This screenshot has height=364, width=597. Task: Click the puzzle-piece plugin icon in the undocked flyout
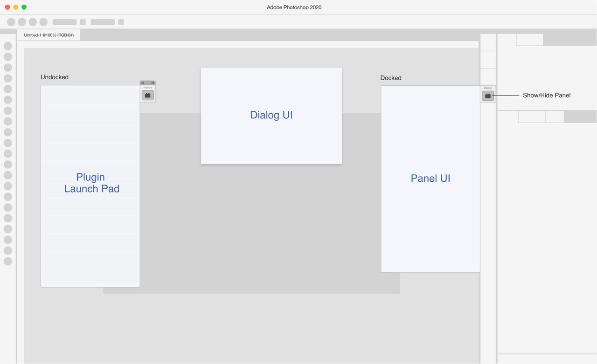click(x=147, y=95)
